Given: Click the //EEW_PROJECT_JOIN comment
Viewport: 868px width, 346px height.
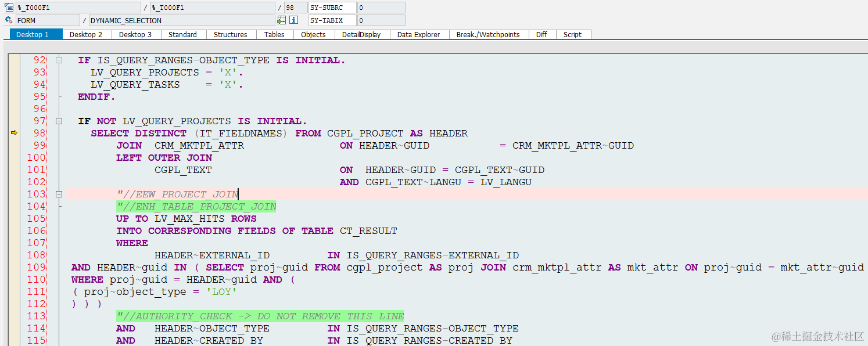Looking at the screenshot, I should 177,194.
